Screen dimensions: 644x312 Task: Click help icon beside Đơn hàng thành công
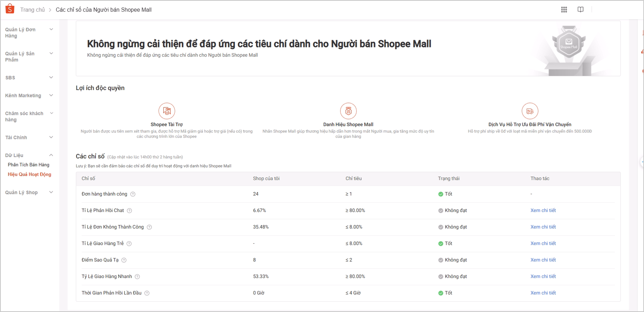133,194
